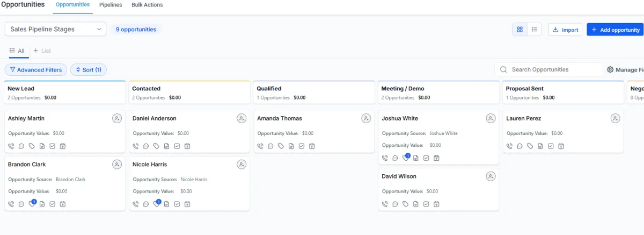Switch to the list view toggle

click(535, 30)
